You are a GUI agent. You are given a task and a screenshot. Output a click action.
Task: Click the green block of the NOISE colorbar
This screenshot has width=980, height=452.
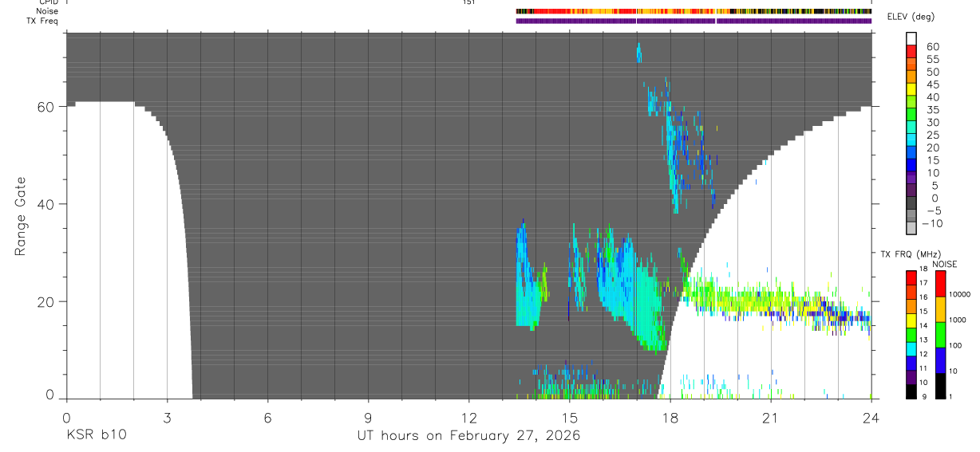point(940,335)
